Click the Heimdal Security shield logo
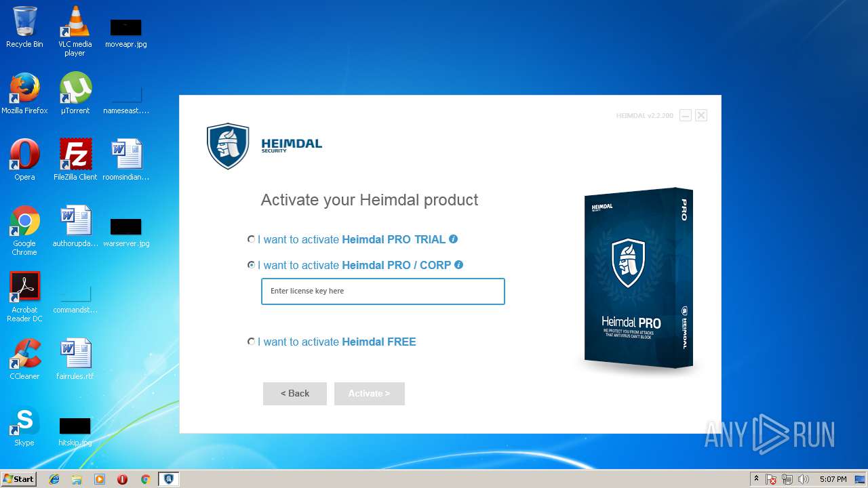This screenshot has height=488, width=868. tap(228, 146)
